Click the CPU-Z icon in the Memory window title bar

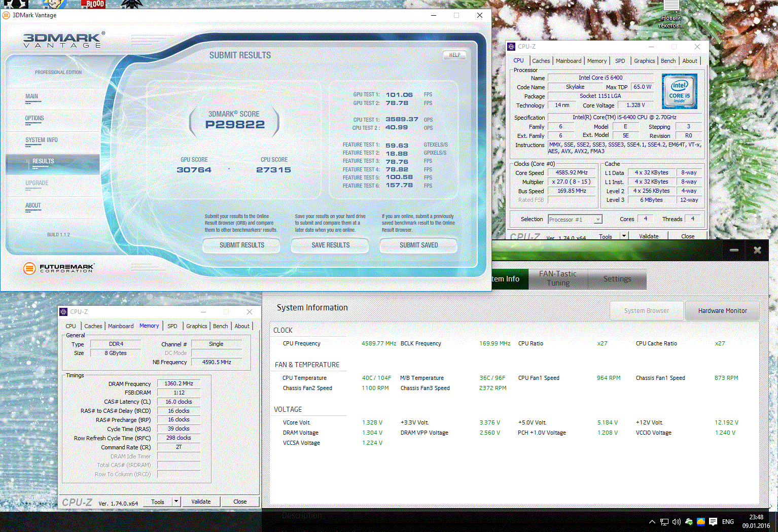[x=63, y=312]
